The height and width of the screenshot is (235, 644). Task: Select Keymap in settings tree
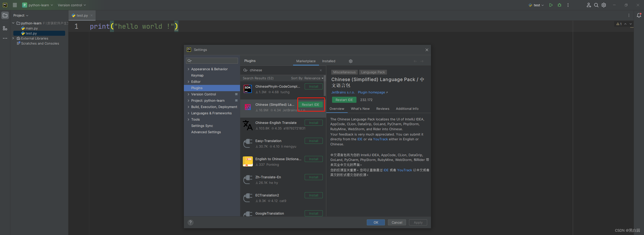click(x=197, y=75)
